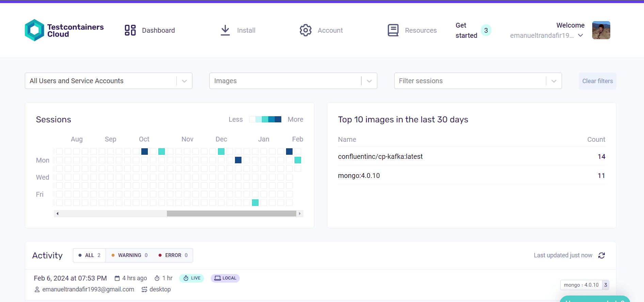Click the Account gear icon
Screen dimensions: 644x302
click(x=305, y=30)
